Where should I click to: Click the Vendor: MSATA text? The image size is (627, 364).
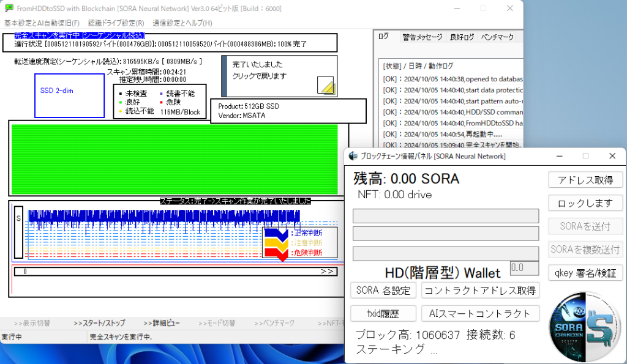(x=241, y=116)
